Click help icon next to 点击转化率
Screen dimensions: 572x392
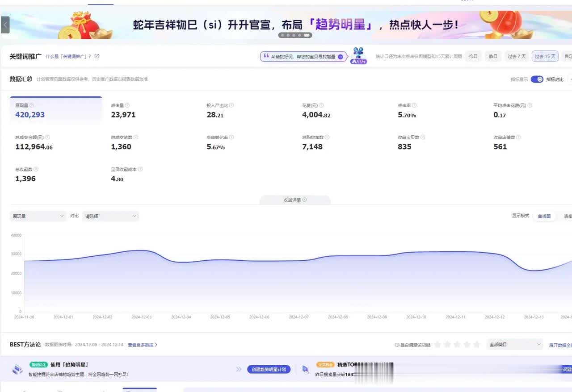(231, 138)
